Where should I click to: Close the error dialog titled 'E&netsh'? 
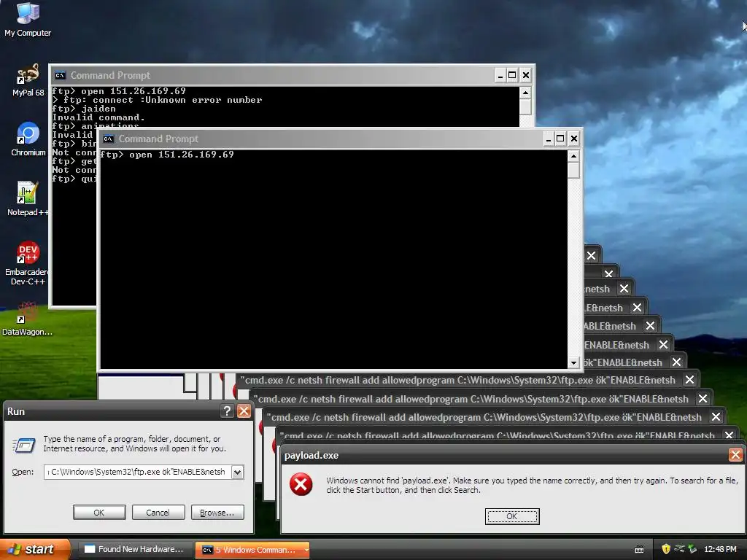pos(638,308)
